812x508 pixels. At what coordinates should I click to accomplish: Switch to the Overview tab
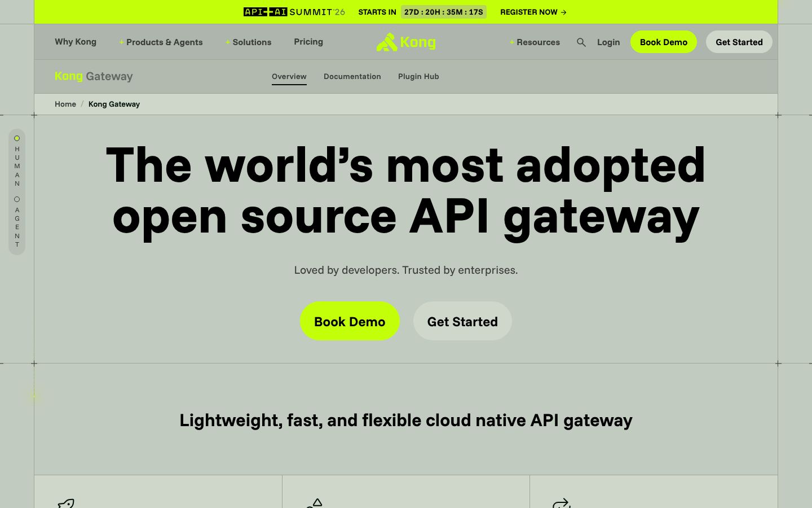289,77
